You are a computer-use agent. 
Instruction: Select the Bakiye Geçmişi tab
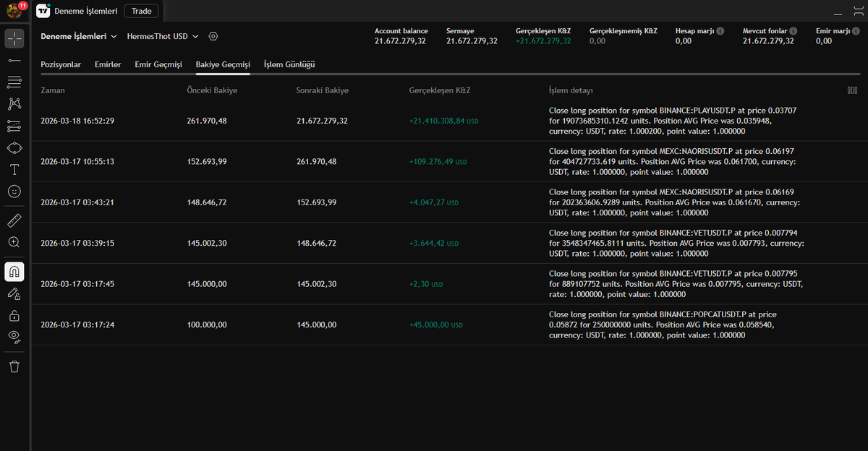(x=223, y=64)
